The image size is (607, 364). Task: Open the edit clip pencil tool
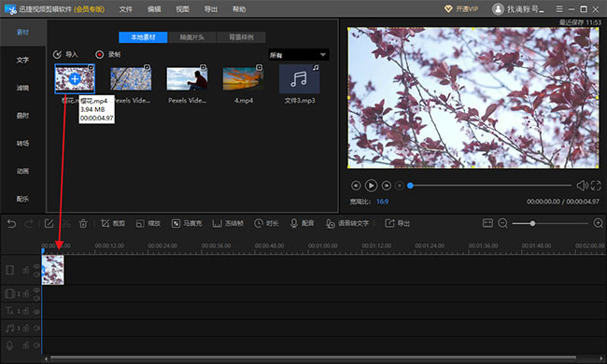pyautogui.click(x=49, y=224)
